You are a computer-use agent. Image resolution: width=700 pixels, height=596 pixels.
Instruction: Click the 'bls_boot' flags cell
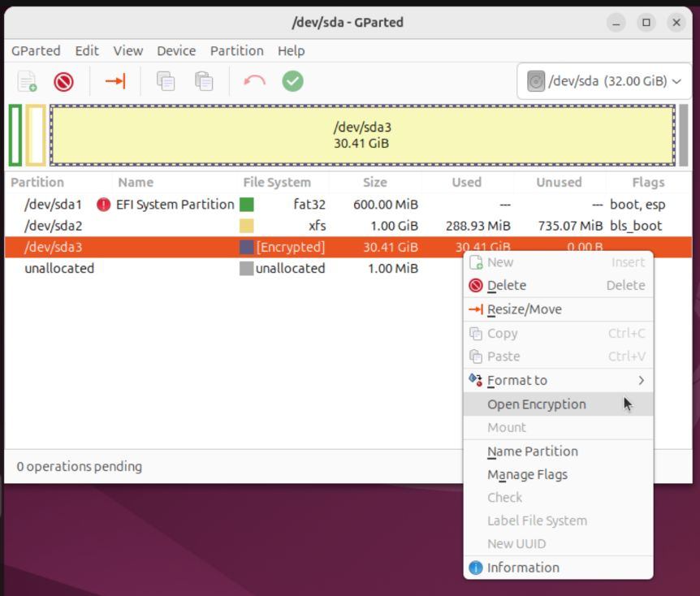(x=636, y=226)
